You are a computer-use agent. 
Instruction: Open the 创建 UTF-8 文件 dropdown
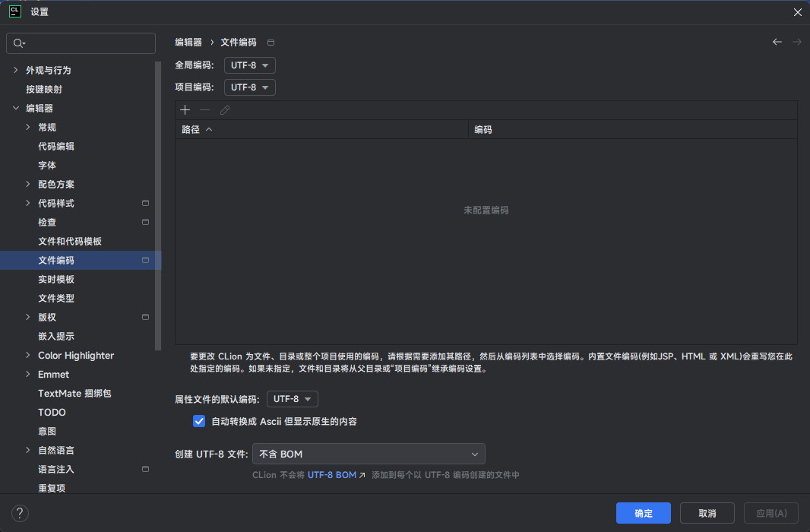point(369,453)
